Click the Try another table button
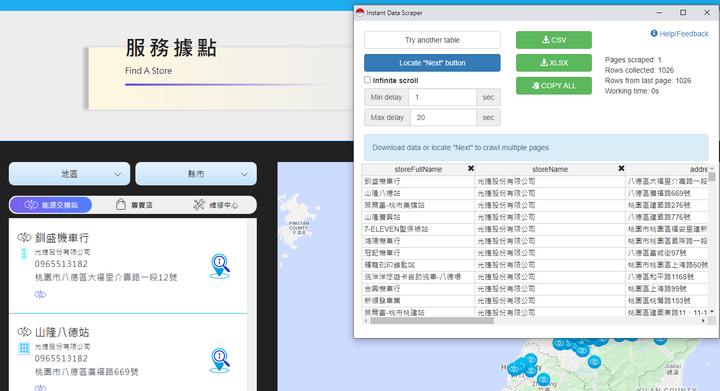 tap(432, 40)
